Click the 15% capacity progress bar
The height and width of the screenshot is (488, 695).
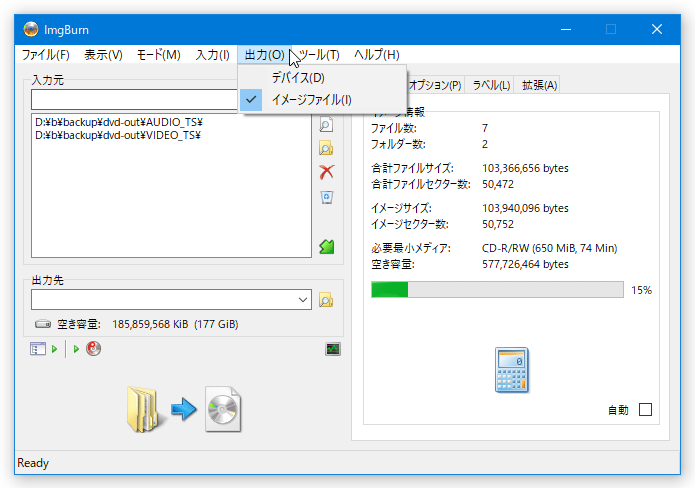point(497,289)
